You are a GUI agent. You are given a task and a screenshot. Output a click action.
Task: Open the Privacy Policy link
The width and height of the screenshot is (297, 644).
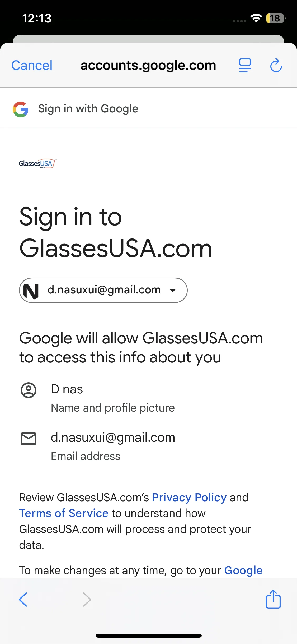[189, 498]
